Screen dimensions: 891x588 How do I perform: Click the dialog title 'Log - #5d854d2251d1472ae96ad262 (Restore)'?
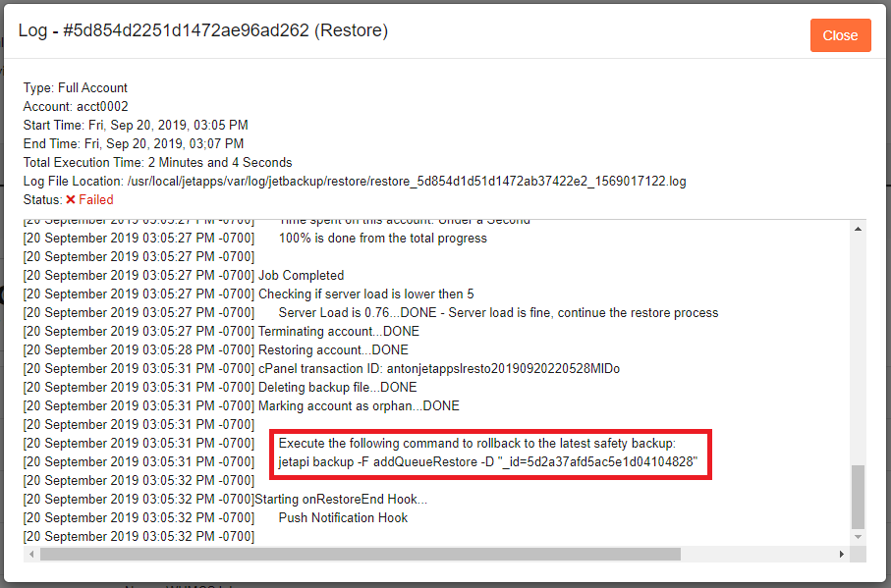point(203,30)
